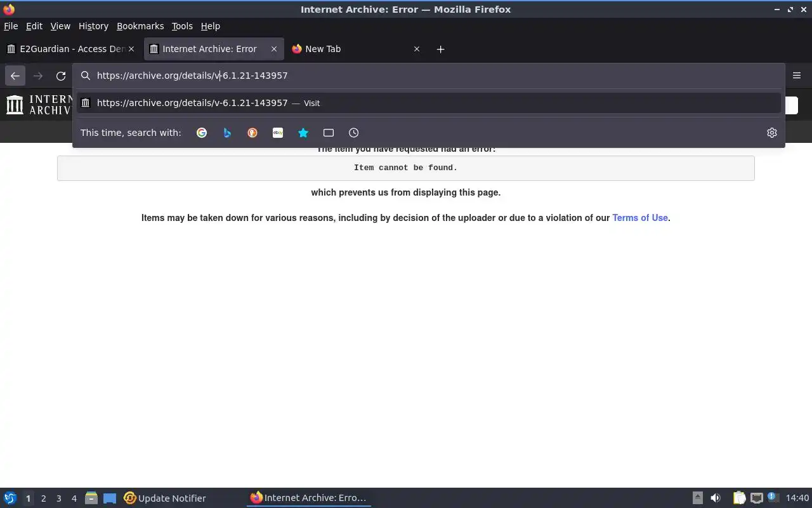
Task: Open a new tab with plus button
Action: point(440,49)
